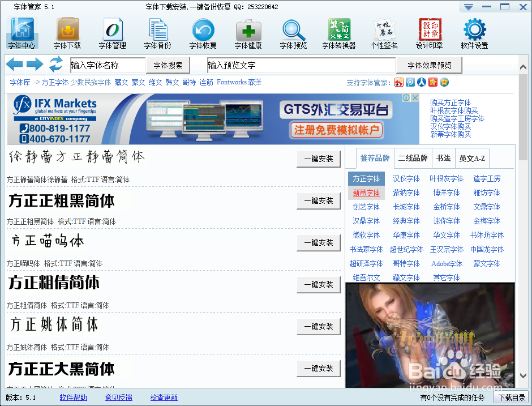
Task: Open the 个性签名 toolbar icon
Action: click(384, 33)
